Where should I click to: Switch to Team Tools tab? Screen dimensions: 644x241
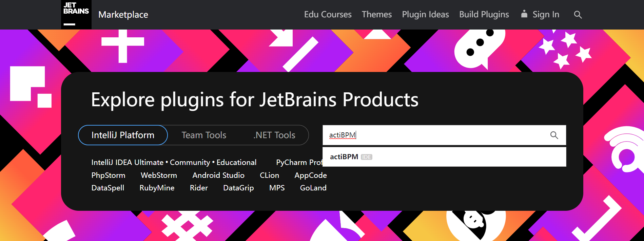(x=204, y=135)
